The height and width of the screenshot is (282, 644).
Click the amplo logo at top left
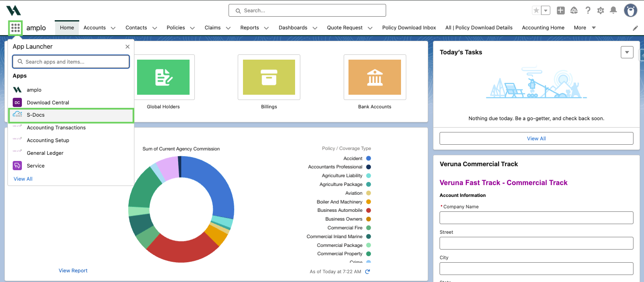coord(14,10)
